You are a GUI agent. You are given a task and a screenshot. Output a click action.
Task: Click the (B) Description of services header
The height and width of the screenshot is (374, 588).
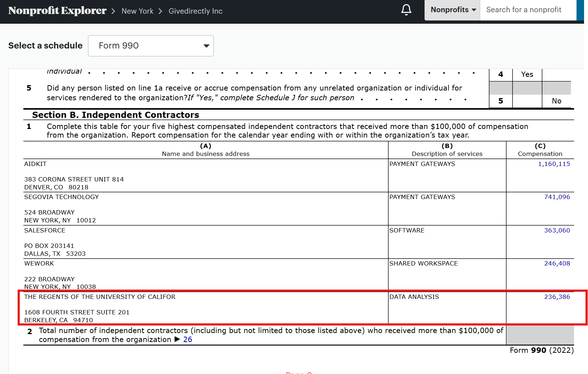(447, 150)
